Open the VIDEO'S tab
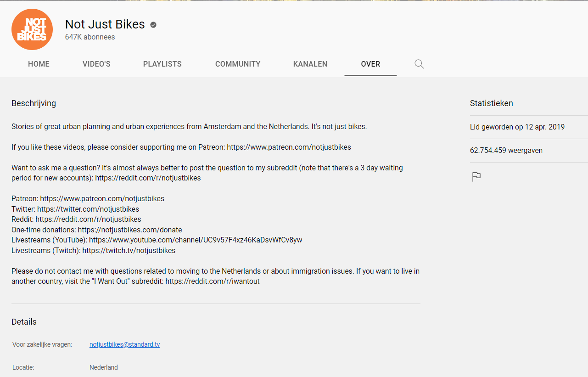This screenshot has width=588, height=377. [x=96, y=64]
